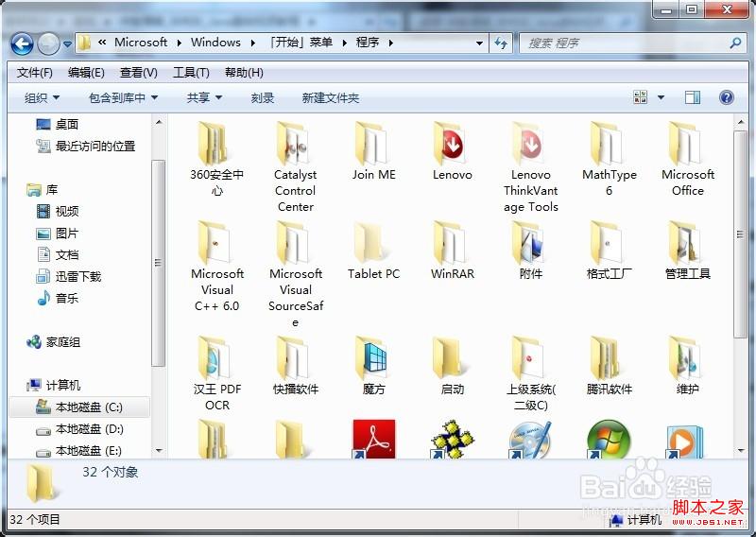Select the Adobe Reader PDF shortcut

click(x=373, y=439)
